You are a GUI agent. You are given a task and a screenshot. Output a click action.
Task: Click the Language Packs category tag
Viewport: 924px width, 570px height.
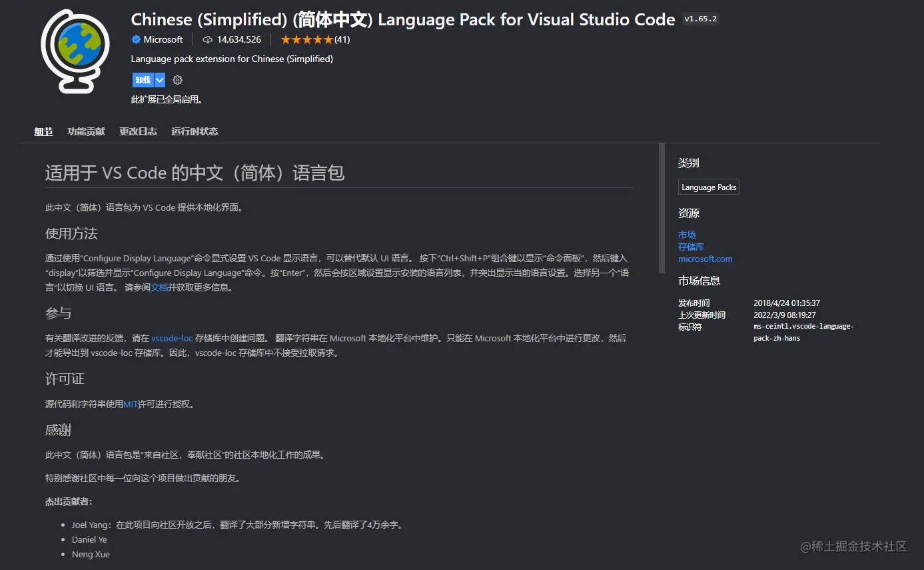(709, 187)
